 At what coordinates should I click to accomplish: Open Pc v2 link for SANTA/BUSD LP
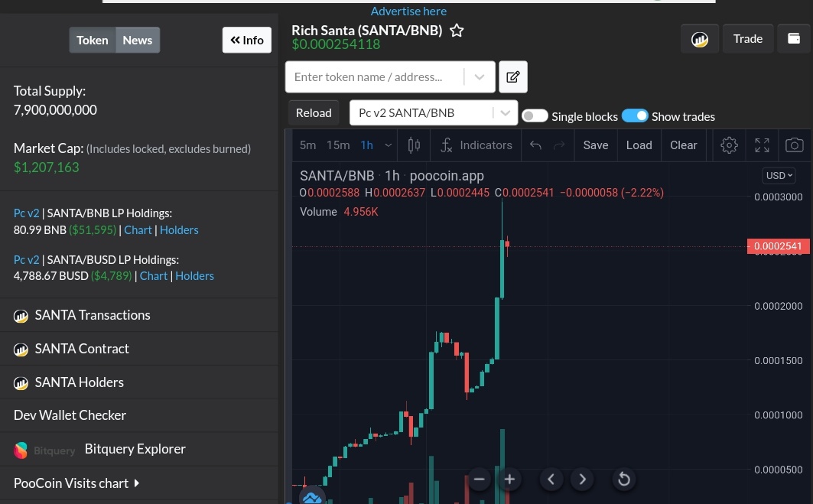[27, 260]
